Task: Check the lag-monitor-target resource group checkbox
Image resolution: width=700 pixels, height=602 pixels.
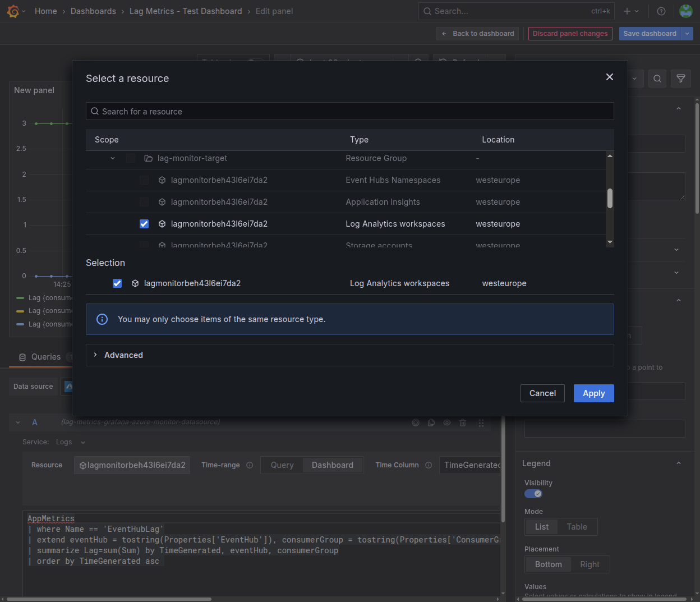Action: point(131,158)
